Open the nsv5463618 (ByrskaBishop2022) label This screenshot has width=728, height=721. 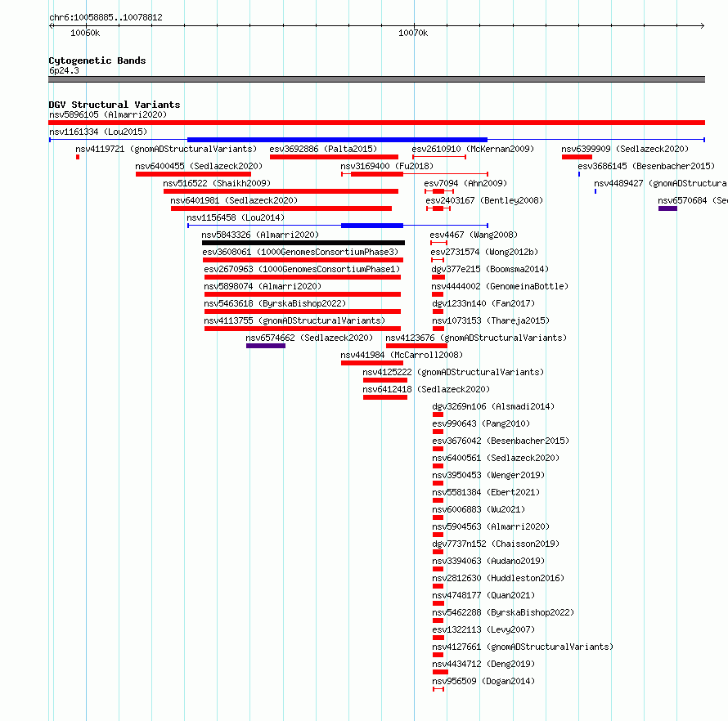[x=275, y=303]
